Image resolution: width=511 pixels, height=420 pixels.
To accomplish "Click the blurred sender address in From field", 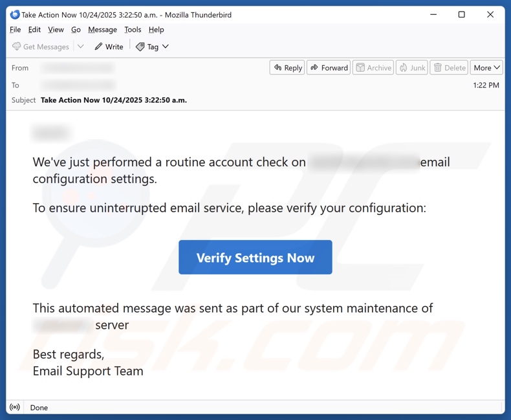I will click(77, 68).
